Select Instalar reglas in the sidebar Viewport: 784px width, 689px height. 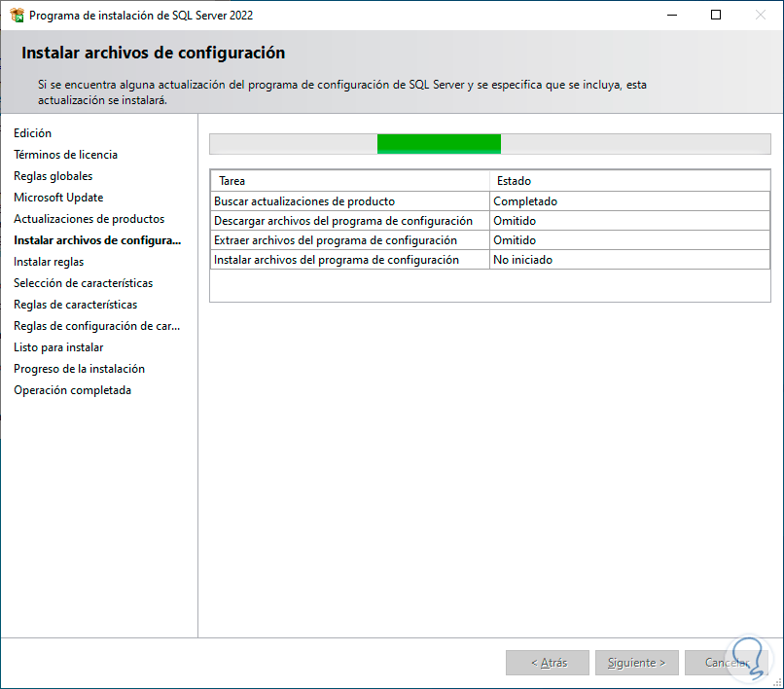(x=49, y=262)
